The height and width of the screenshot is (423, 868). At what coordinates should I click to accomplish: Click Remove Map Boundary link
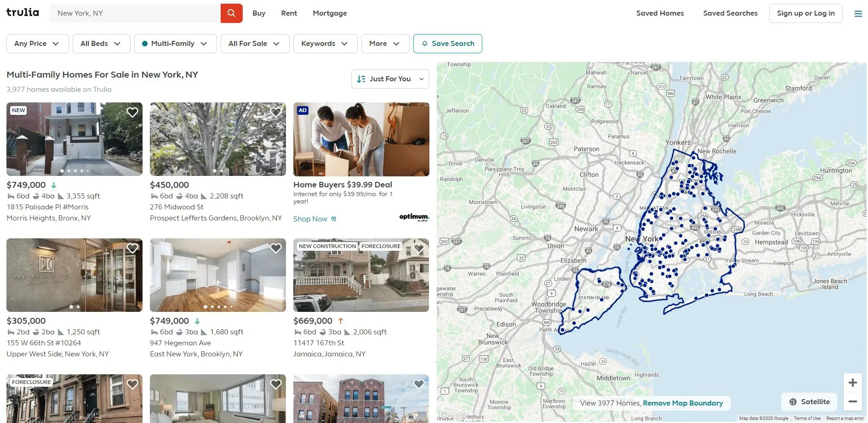tap(683, 403)
